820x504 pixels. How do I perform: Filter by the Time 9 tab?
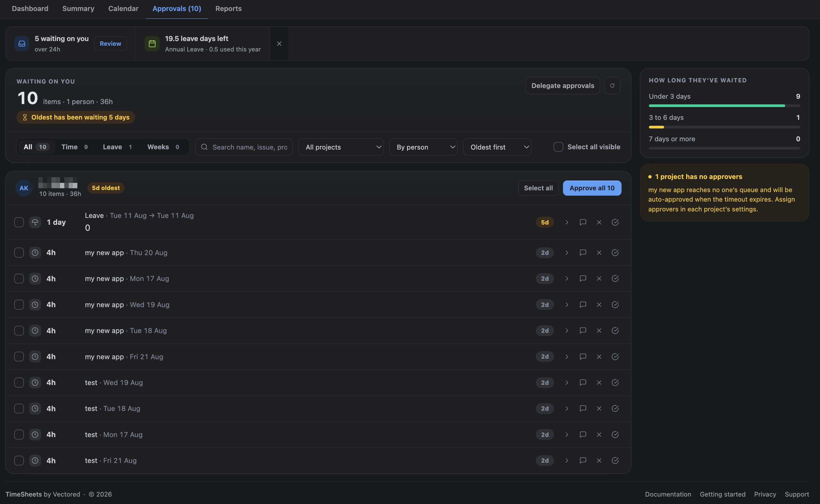click(x=75, y=147)
